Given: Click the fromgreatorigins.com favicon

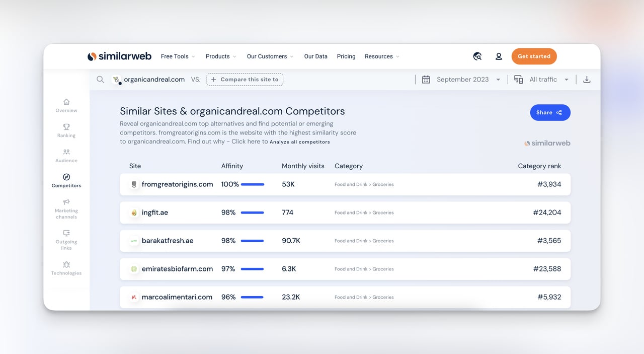Looking at the screenshot, I should [x=134, y=184].
